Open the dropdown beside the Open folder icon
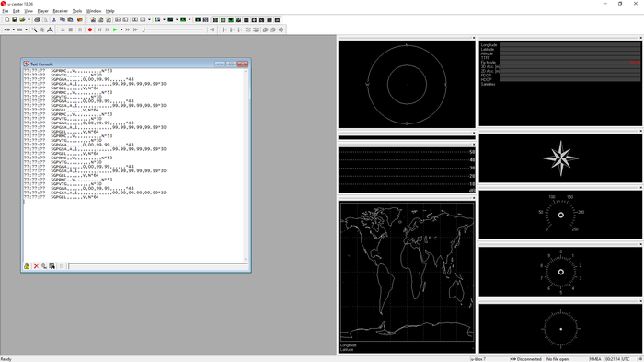 click(x=29, y=19)
